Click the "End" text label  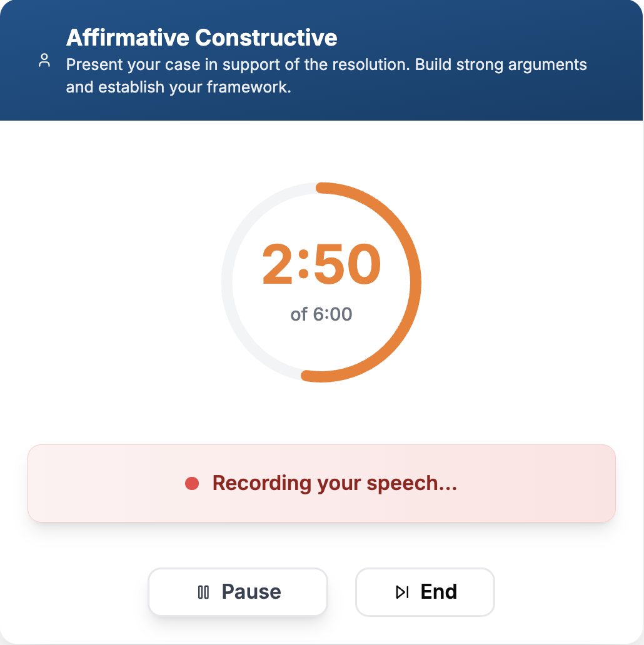click(x=439, y=592)
